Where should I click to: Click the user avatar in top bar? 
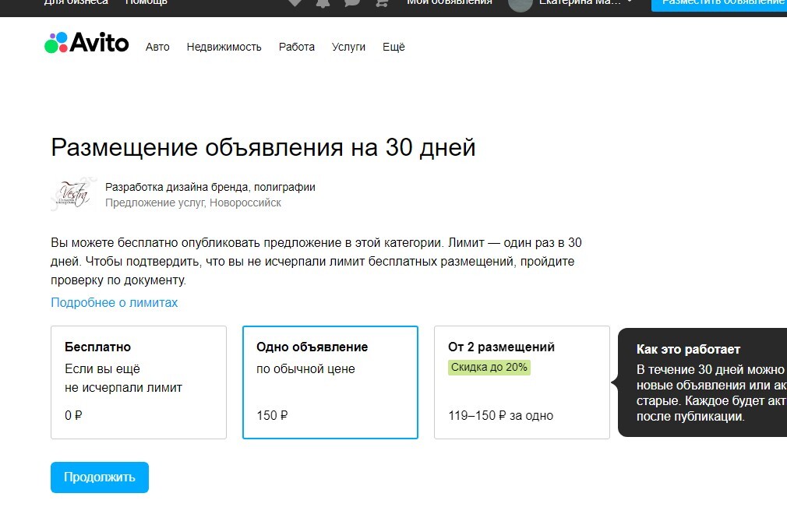tap(521, 4)
